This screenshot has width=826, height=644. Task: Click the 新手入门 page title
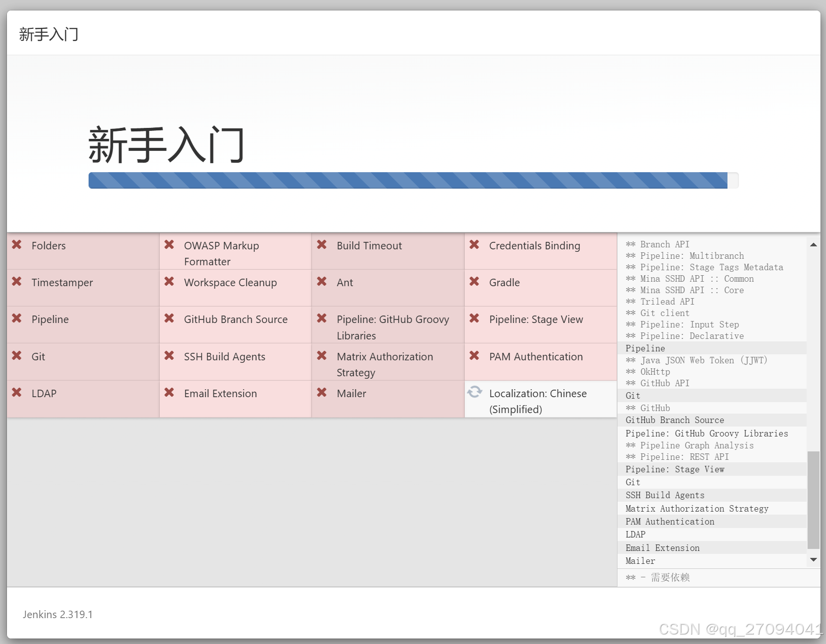166,144
